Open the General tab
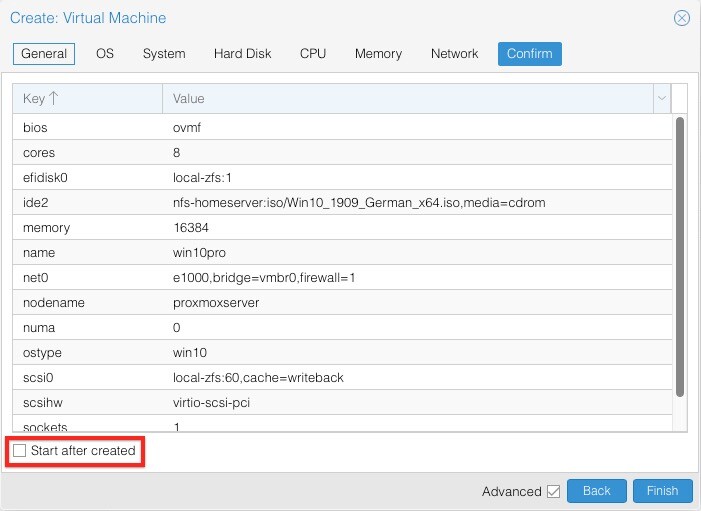The width and height of the screenshot is (701, 511). pos(44,54)
